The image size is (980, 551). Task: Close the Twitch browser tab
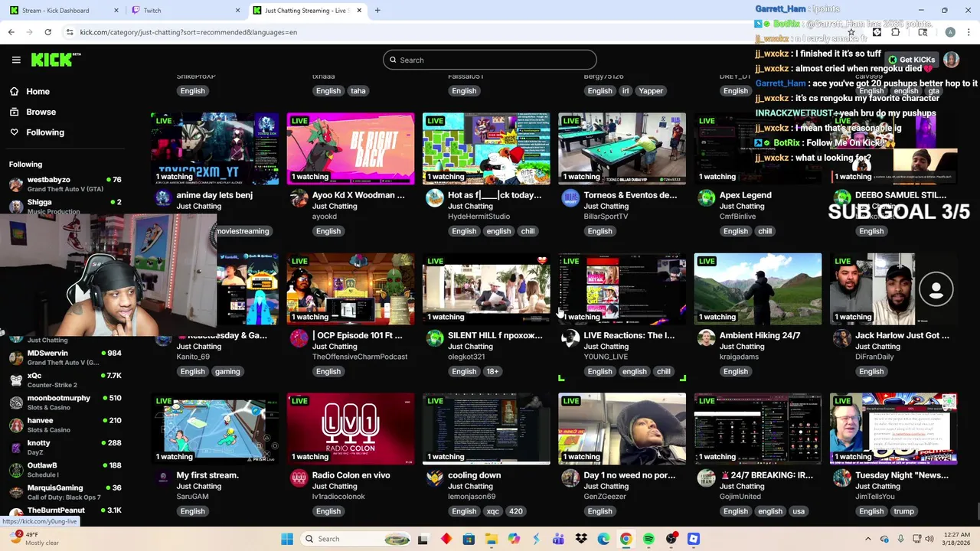pyautogui.click(x=237, y=11)
